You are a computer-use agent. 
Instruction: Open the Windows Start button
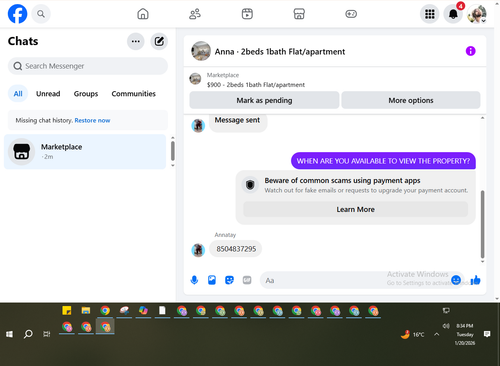point(9,334)
